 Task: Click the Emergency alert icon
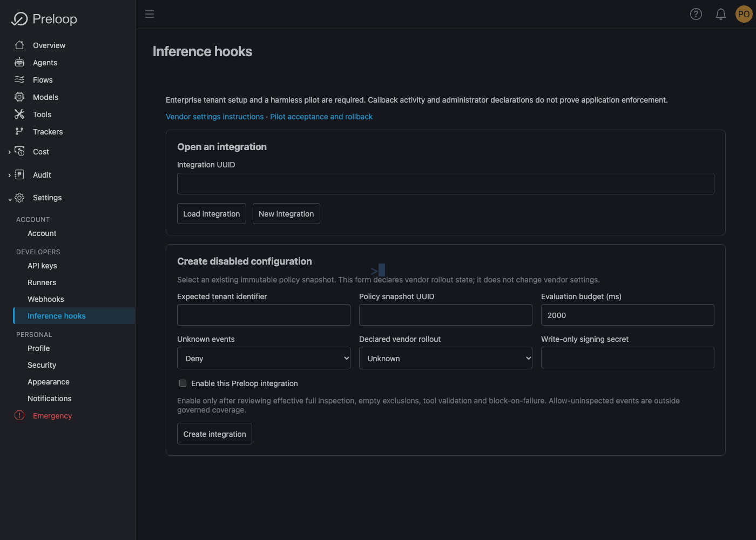click(19, 415)
